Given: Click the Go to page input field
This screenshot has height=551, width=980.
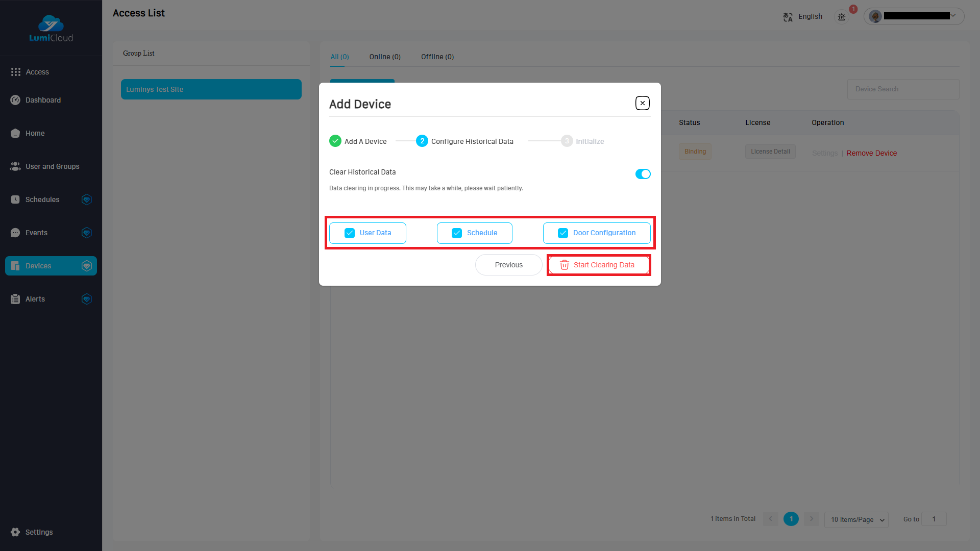Looking at the screenshot, I should (x=934, y=519).
